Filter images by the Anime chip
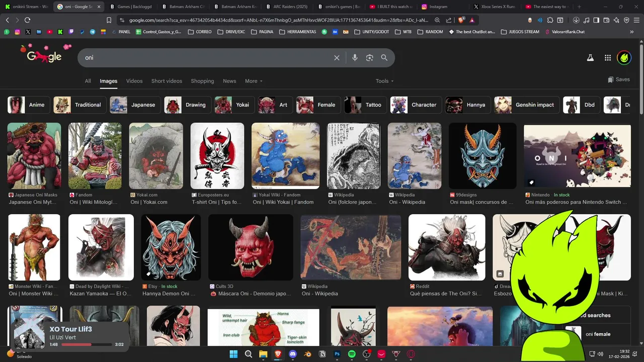The width and height of the screenshot is (644, 362). tap(29, 105)
